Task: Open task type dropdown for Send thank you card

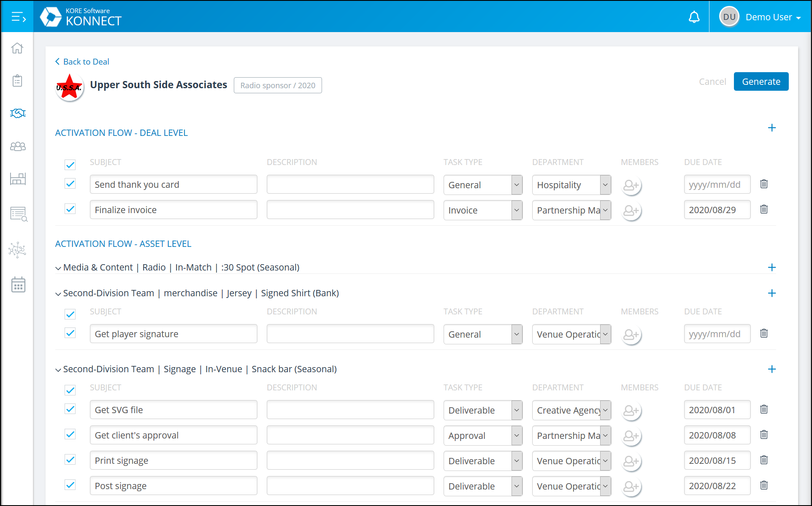Action: (x=483, y=185)
